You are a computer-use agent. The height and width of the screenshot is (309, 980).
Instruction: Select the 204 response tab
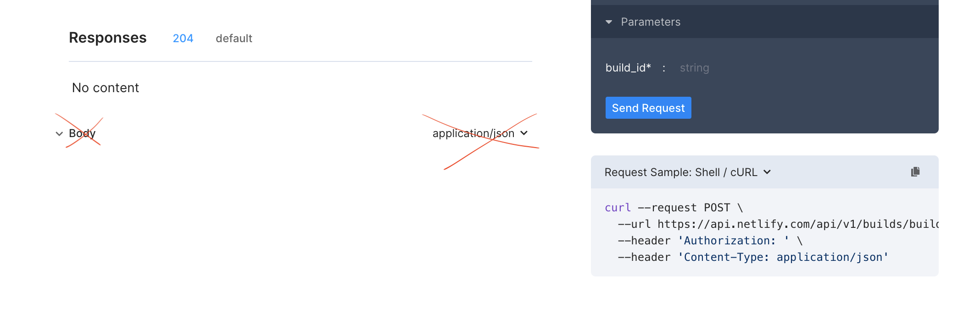click(183, 38)
